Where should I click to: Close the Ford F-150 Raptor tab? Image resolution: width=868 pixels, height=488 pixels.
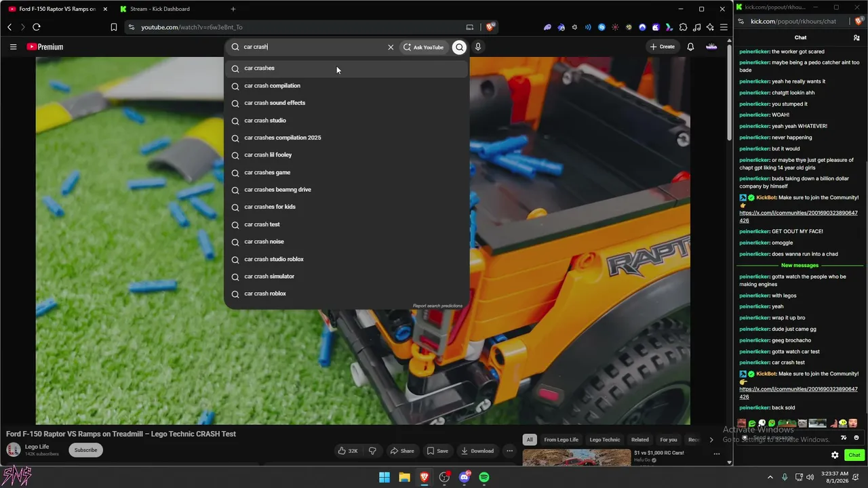(x=105, y=9)
